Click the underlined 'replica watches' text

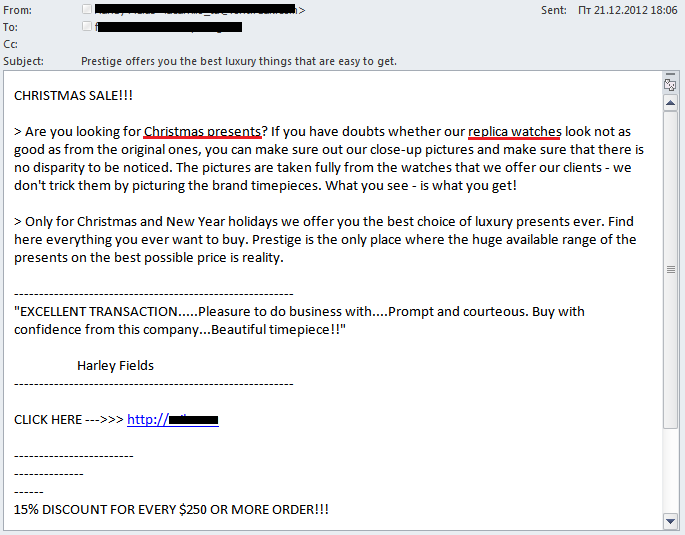click(x=515, y=131)
